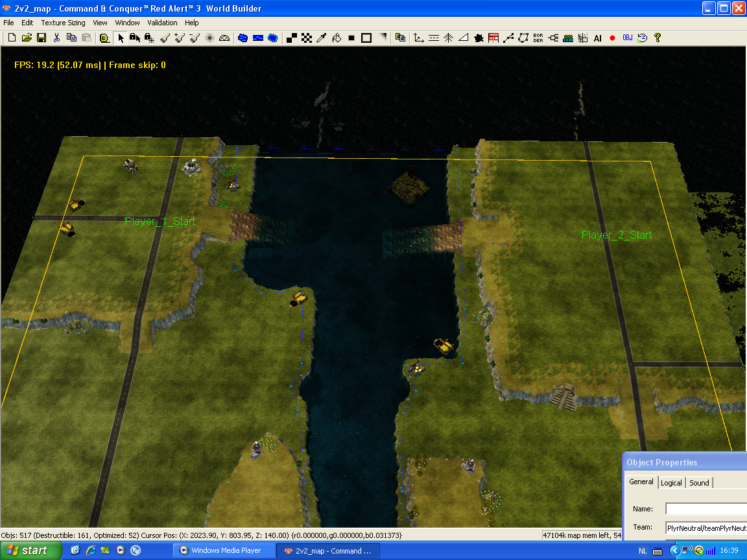The width and height of the screenshot is (747, 560).
Task: Open the Help menu
Action: point(191,23)
